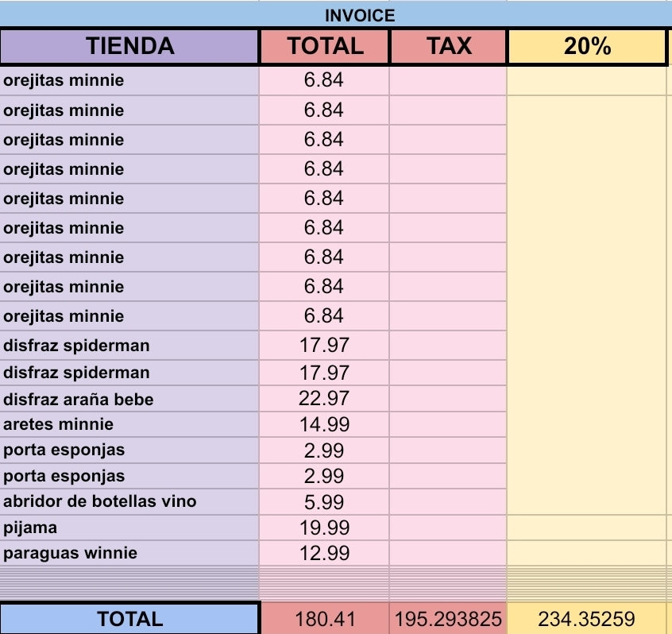The height and width of the screenshot is (634, 672).
Task: Click the disfraz araña bebe cell
Action: [130, 399]
